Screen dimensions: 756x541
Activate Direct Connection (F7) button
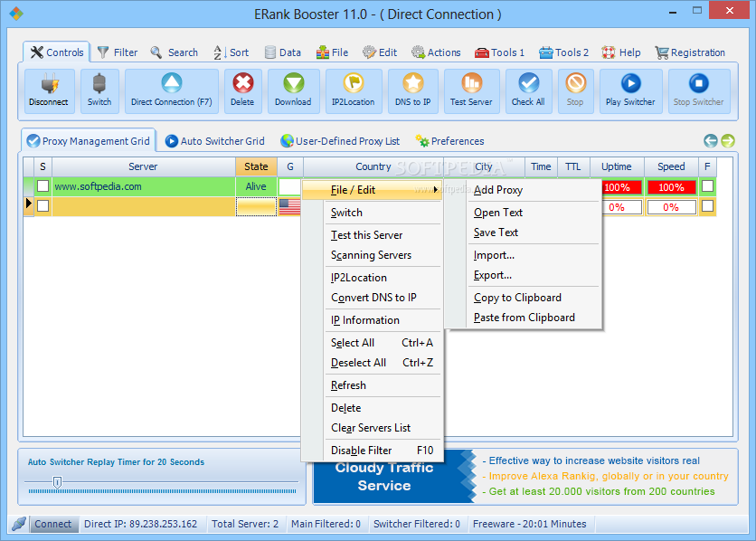(x=172, y=91)
